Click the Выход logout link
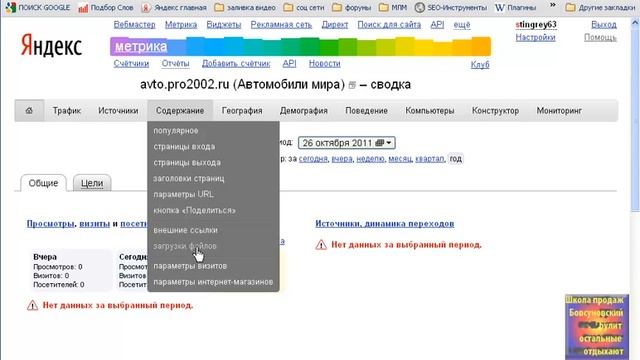This screenshot has width=640, height=360. point(604,24)
